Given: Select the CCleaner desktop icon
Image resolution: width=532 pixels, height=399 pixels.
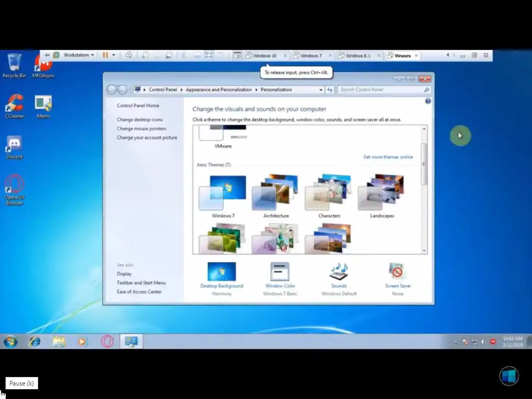Looking at the screenshot, I should (x=14, y=106).
